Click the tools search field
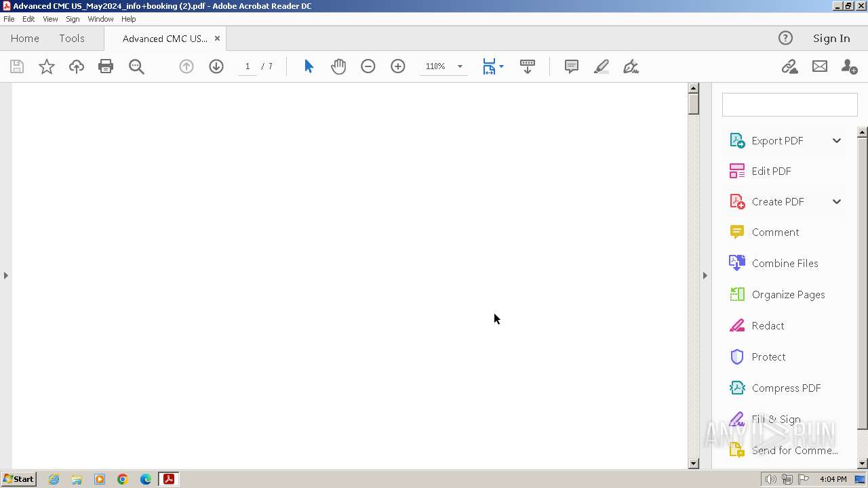Image resolution: width=868 pixels, height=488 pixels. [x=789, y=105]
